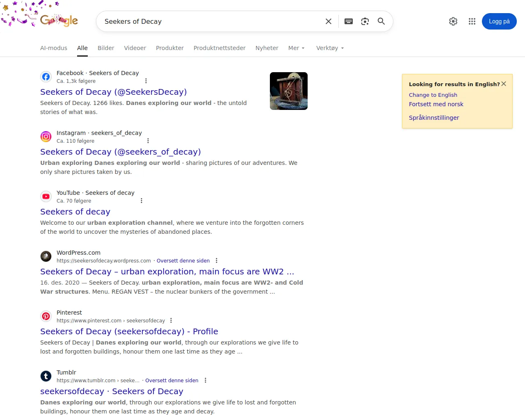Select the Alle tab
The height and width of the screenshot is (420, 525).
click(x=82, y=48)
